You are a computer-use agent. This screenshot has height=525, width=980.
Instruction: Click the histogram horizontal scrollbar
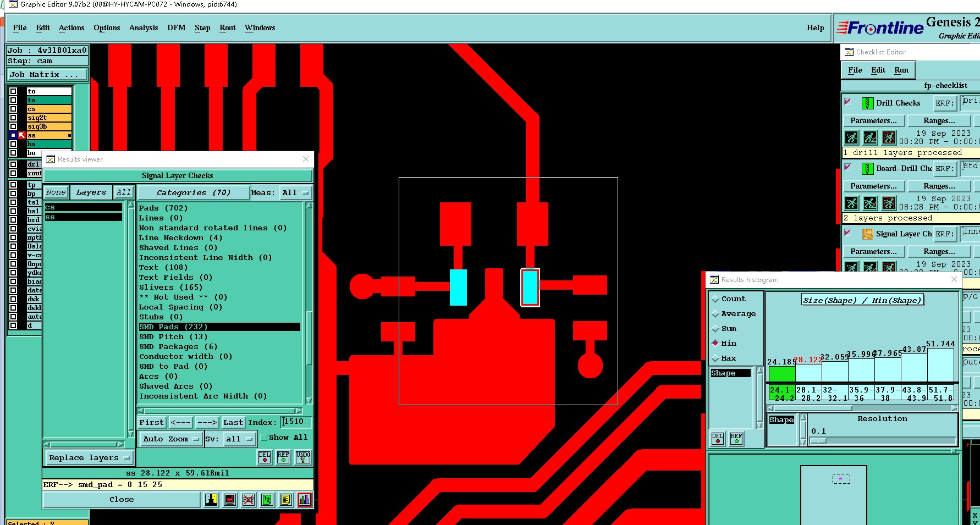(x=862, y=408)
